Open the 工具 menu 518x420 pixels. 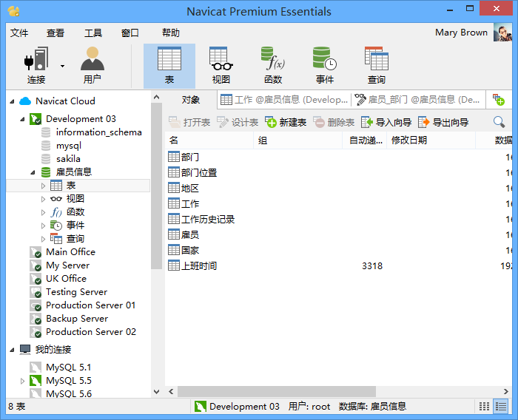[x=92, y=33]
